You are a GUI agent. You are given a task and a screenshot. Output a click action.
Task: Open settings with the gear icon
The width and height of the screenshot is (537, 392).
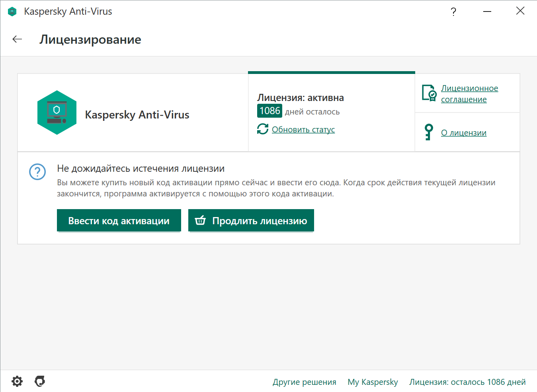17,382
